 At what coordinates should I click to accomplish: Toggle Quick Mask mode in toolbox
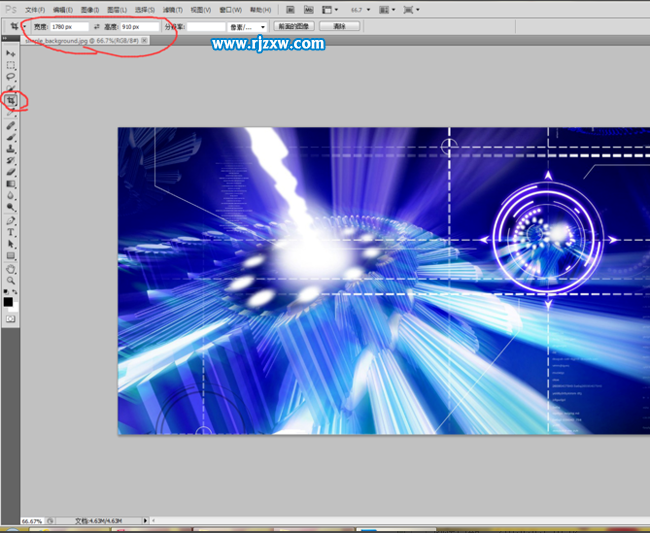click(x=11, y=318)
